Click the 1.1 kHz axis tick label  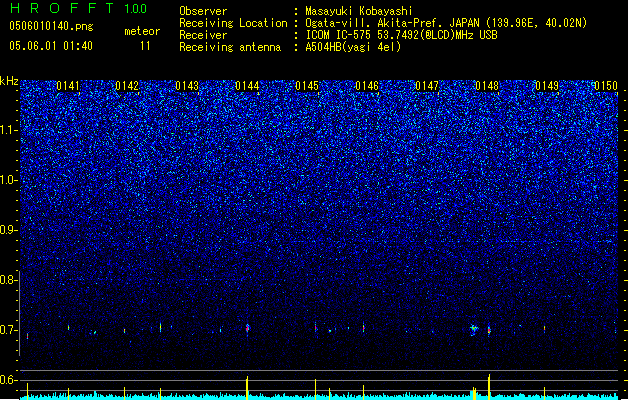[x=9, y=130]
